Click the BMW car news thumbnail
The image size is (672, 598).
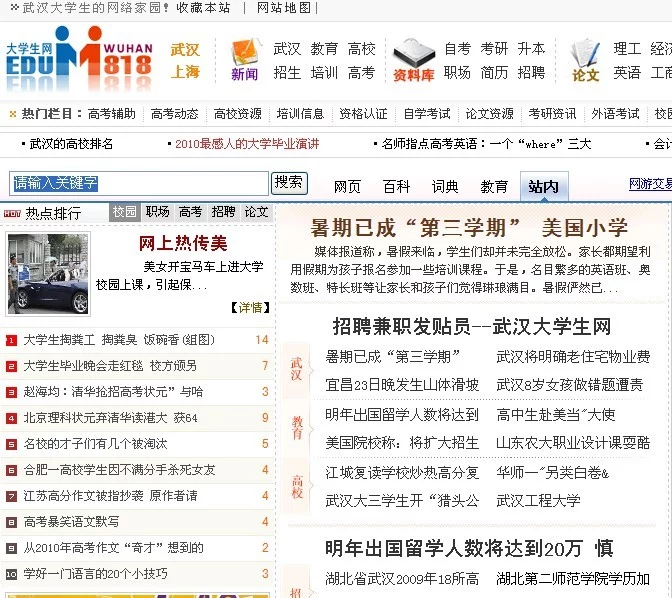click(x=47, y=273)
